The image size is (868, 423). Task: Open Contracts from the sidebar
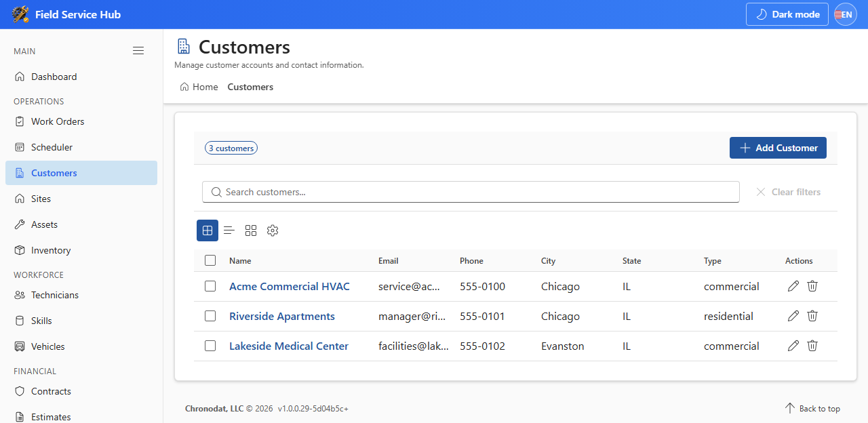(81, 391)
